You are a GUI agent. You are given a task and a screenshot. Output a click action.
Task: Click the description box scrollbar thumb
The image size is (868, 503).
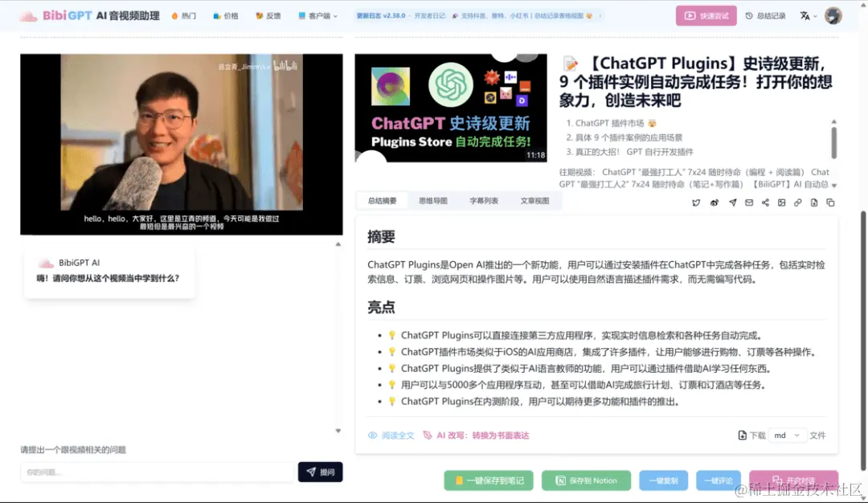(x=833, y=143)
